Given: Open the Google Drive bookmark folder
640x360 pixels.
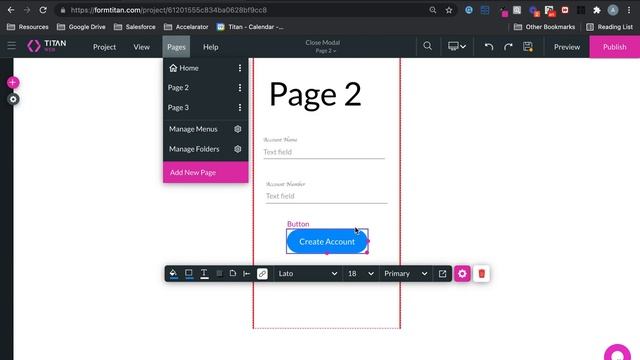Looking at the screenshot, I should click(81, 27).
